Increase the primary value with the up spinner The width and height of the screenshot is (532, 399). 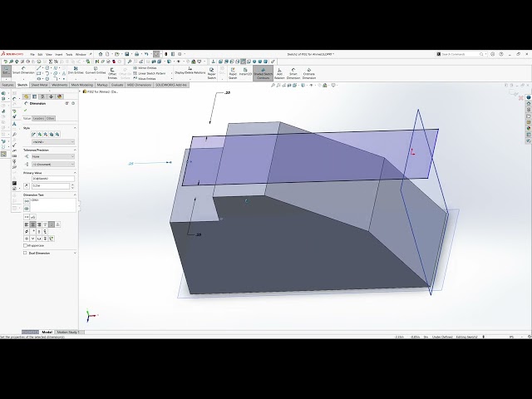coord(72,185)
